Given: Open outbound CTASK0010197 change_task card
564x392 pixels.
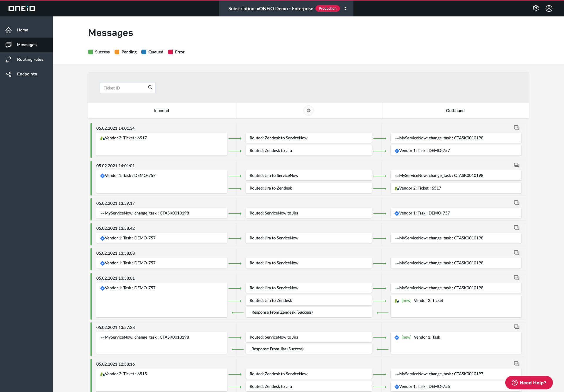Looking at the screenshot, I should pyautogui.click(x=456, y=374).
